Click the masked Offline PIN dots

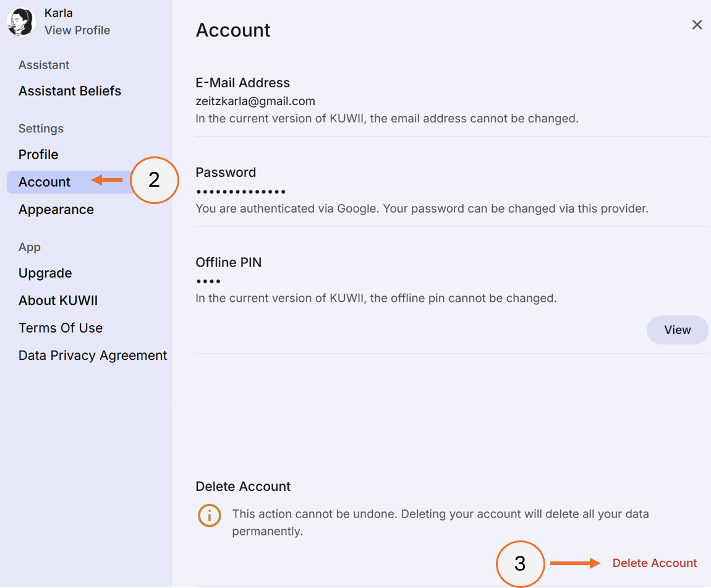click(x=208, y=280)
